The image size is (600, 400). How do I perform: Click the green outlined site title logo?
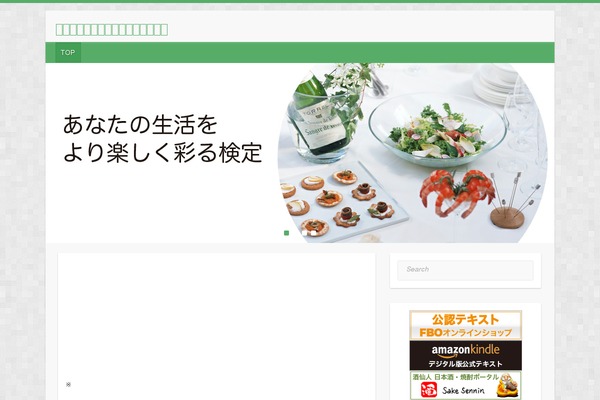click(x=112, y=29)
